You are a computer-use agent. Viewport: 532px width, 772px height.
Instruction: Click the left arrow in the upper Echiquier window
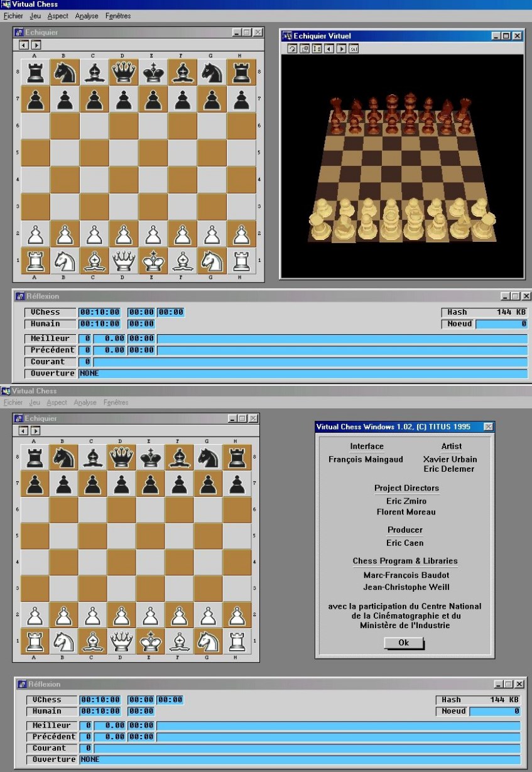point(24,45)
